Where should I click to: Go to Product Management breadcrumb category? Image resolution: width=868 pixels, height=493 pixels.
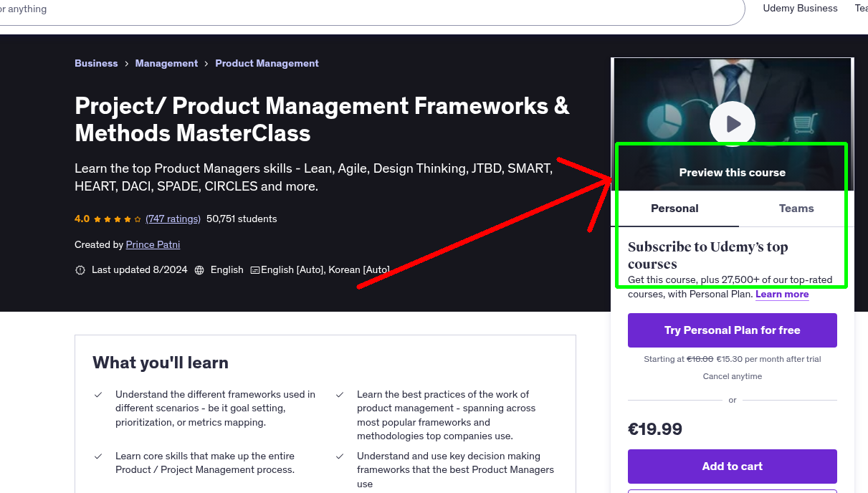(x=267, y=63)
